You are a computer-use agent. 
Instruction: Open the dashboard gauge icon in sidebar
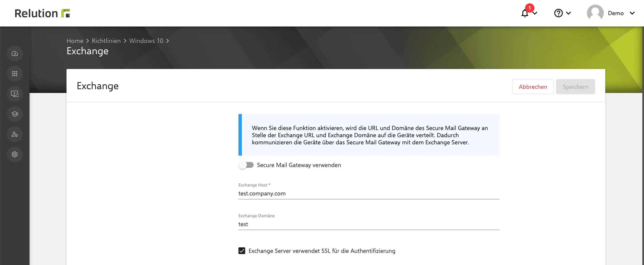point(15,53)
